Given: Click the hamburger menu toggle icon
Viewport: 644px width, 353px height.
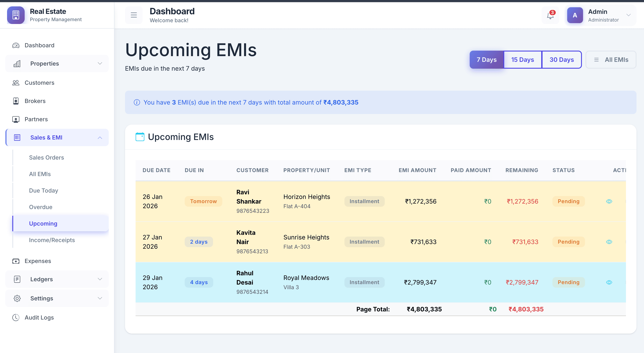Looking at the screenshot, I should click(x=134, y=15).
